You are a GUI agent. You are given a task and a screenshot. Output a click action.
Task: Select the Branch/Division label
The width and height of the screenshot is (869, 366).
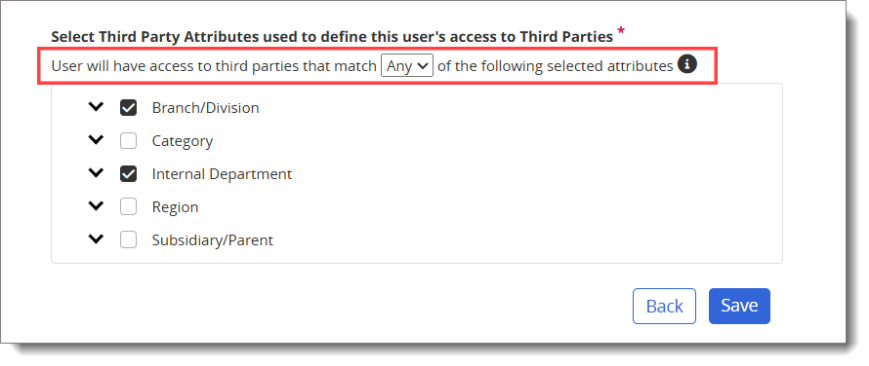click(x=206, y=108)
